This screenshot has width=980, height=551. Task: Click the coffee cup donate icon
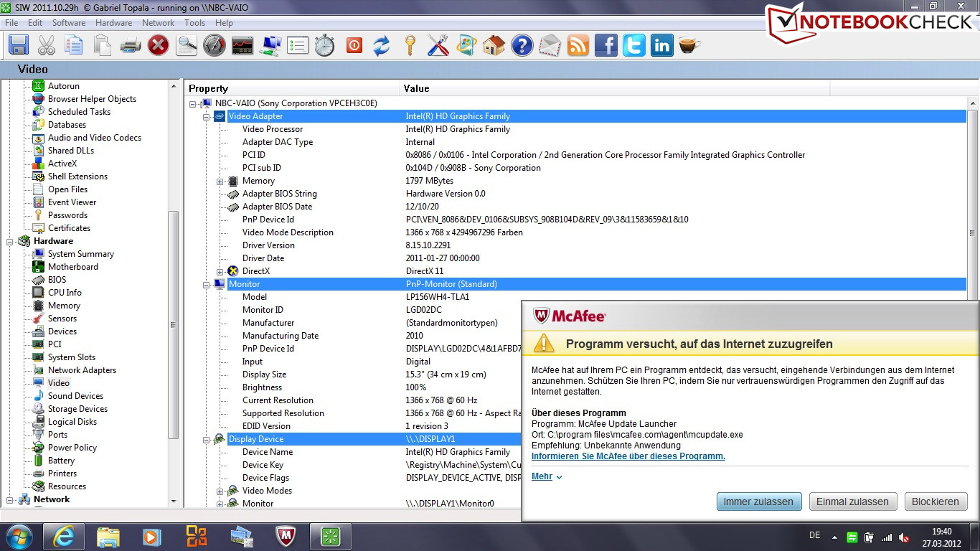(x=689, y=45)
